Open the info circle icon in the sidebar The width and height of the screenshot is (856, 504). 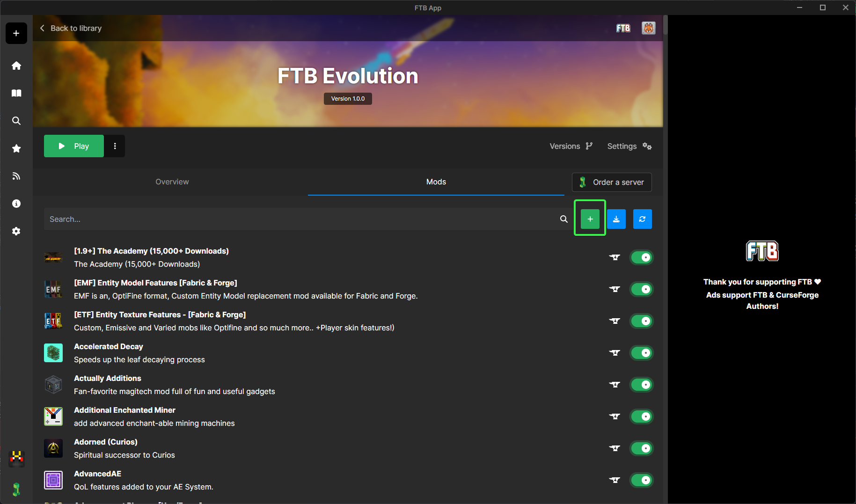16,204
